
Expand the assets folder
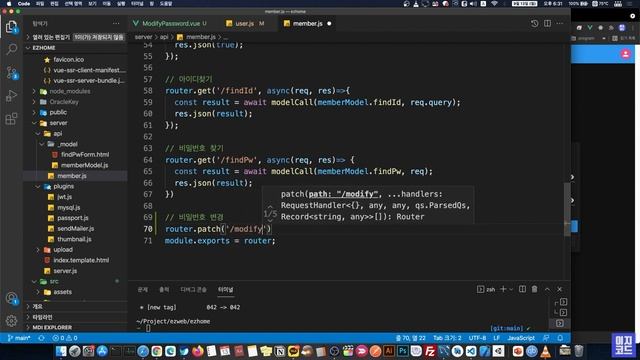coord(62,292)
